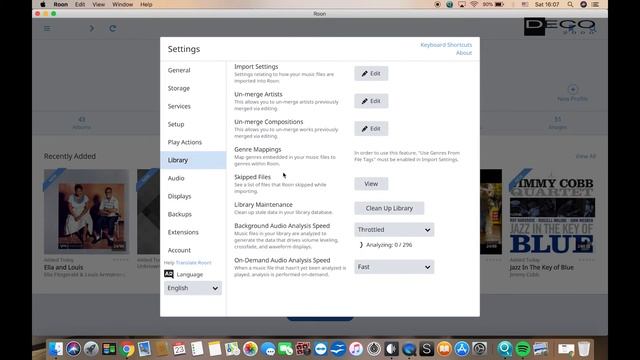Click View All beside Recently Added
The height and width of the screenshot is (360, 640).
coord(586,156)
